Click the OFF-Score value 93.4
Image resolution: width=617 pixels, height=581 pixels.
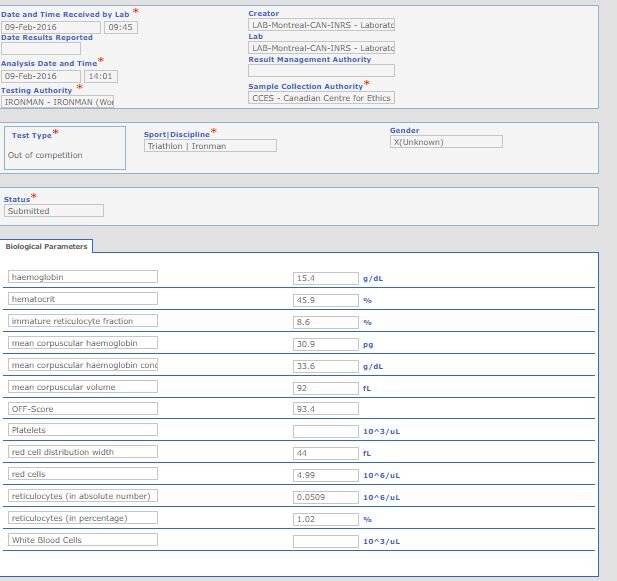(x=326, y=409)
